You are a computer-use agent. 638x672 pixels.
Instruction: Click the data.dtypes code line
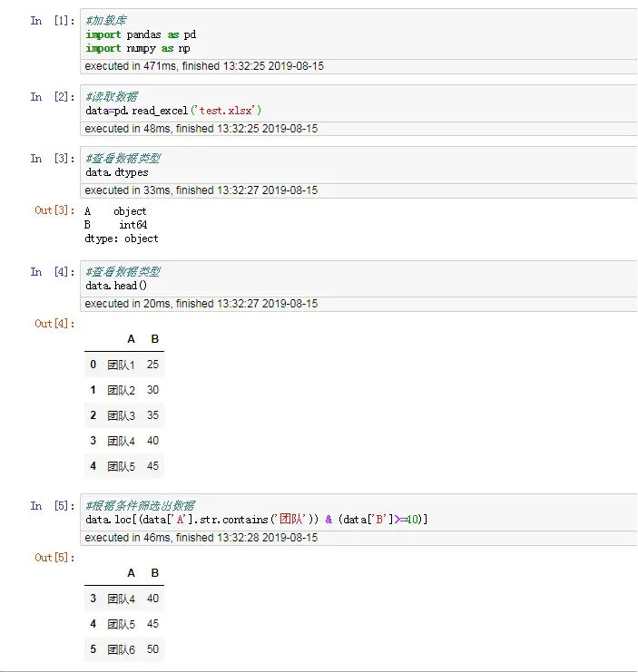[x=116, y=171]
